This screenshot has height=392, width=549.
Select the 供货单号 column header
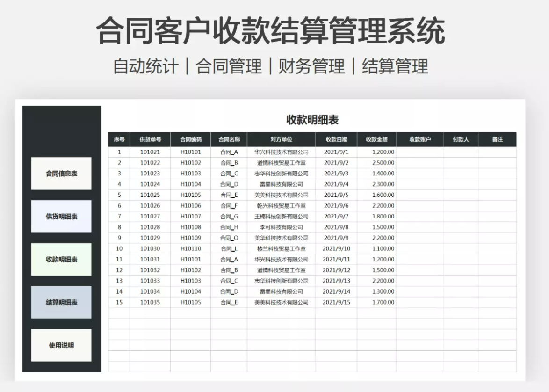point(150,139)
